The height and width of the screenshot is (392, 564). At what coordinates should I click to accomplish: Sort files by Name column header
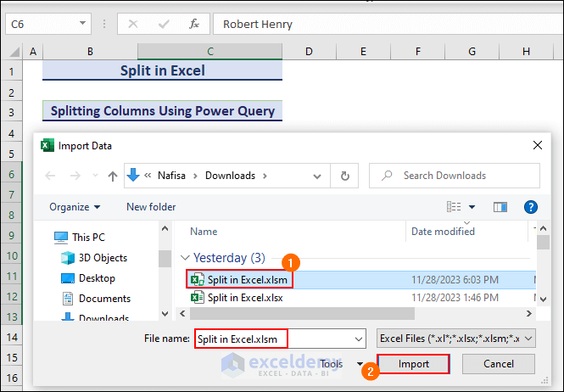pos(204,232)
